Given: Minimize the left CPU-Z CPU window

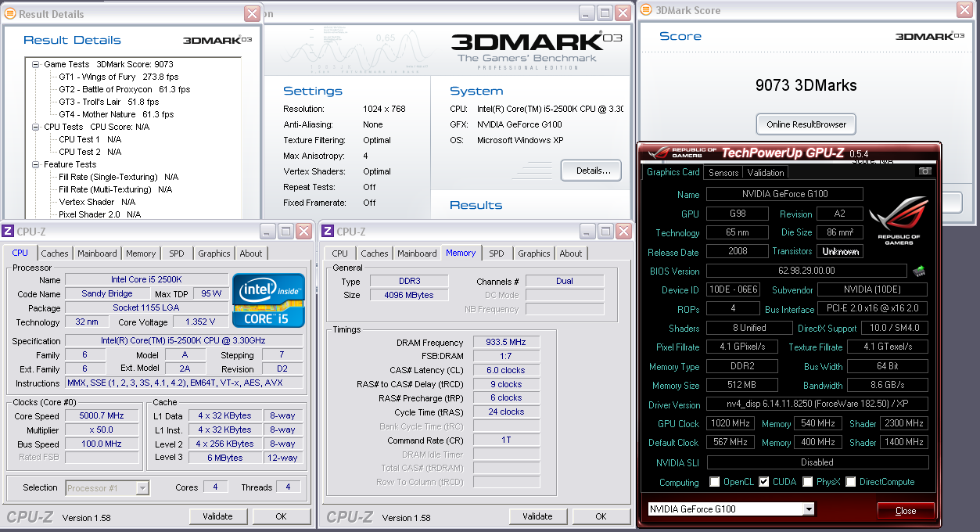Looking at the screenshot, I should click(267, 231).
